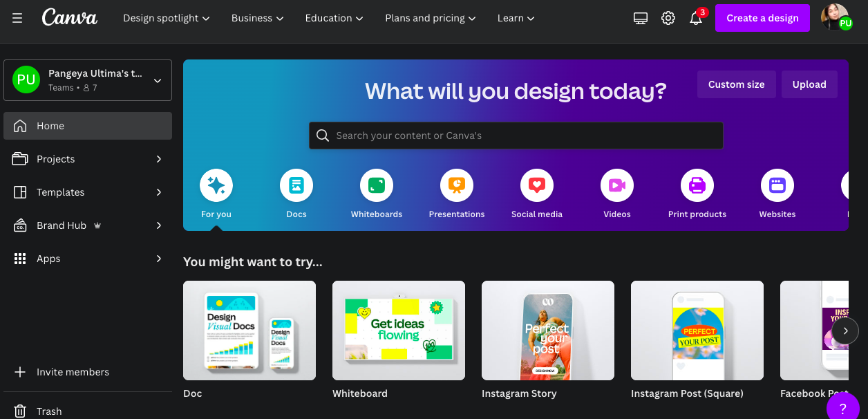Open the Whiteboard template thumbnail

click(399, 330)
